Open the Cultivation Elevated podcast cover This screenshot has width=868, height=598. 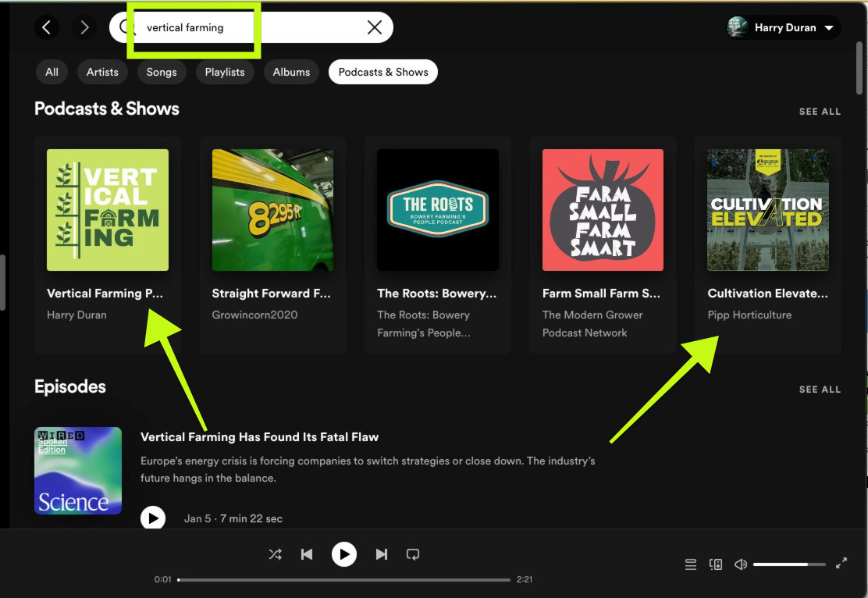[768, 210]
